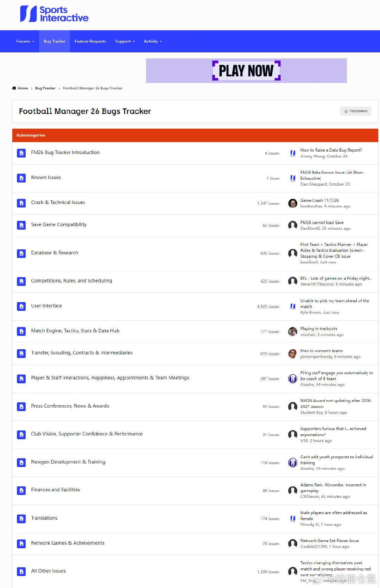The width and height of the screenshot is (380, 588).
Task: Open Database & Research subcategory
Action: pyautogui.click(x=55, y=253)
